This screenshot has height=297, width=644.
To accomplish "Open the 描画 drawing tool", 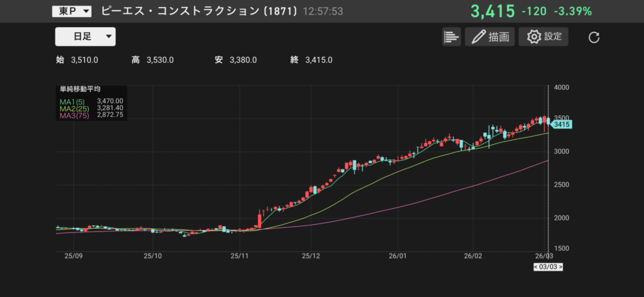I will (x=489, y=37).
